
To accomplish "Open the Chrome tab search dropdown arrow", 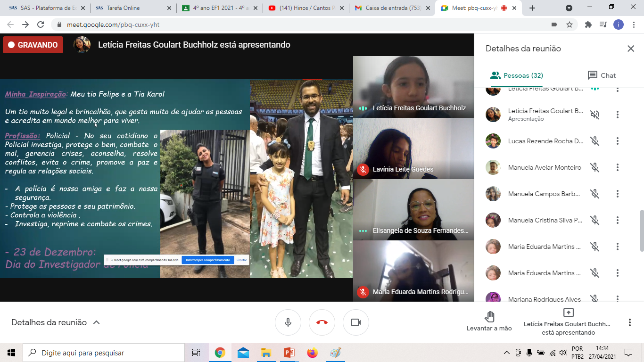I will (x=569, y=8).
